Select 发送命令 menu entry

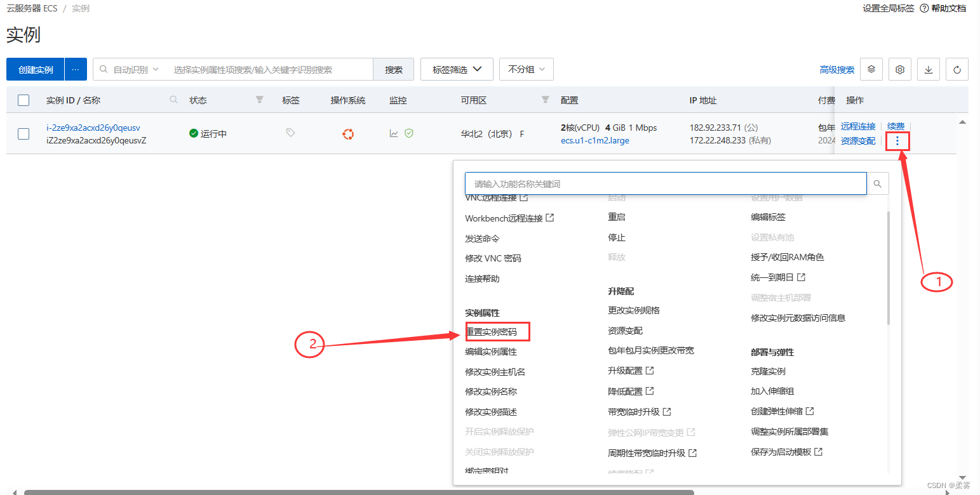click(x=482, y=239)
